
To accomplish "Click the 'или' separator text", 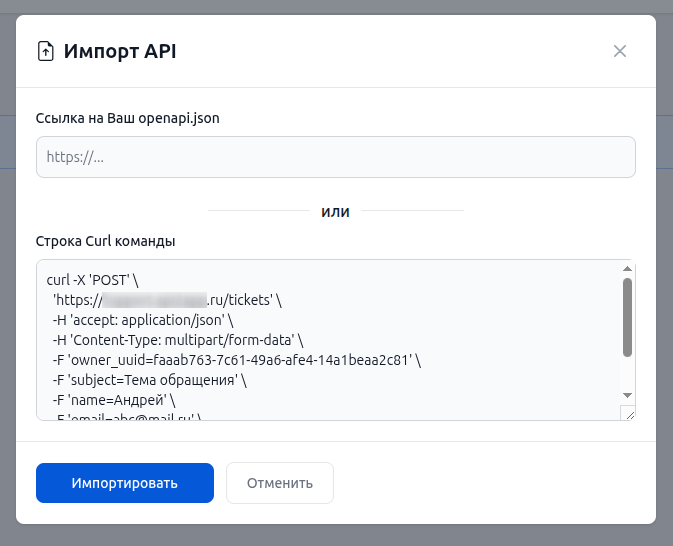I will pyautogui.click(x=336, y=211).
